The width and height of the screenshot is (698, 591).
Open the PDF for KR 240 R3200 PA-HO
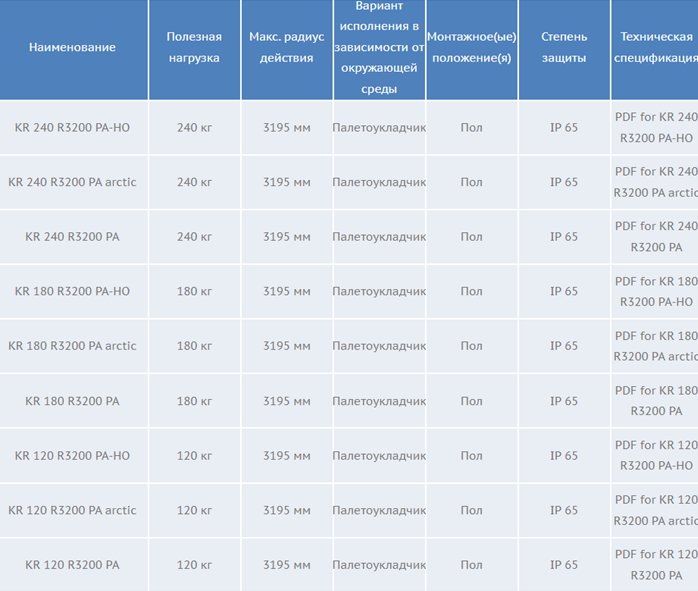pyautogui.click(x=656, y=127)
